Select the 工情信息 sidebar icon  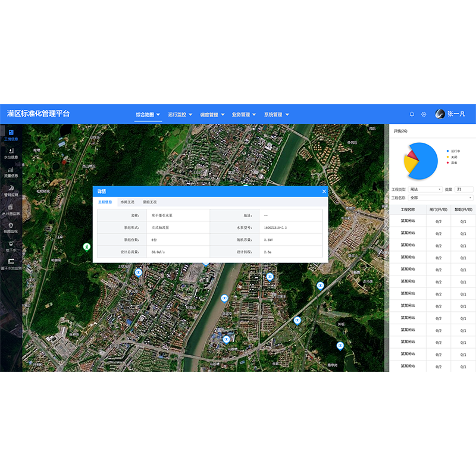[x=11, y=133]
